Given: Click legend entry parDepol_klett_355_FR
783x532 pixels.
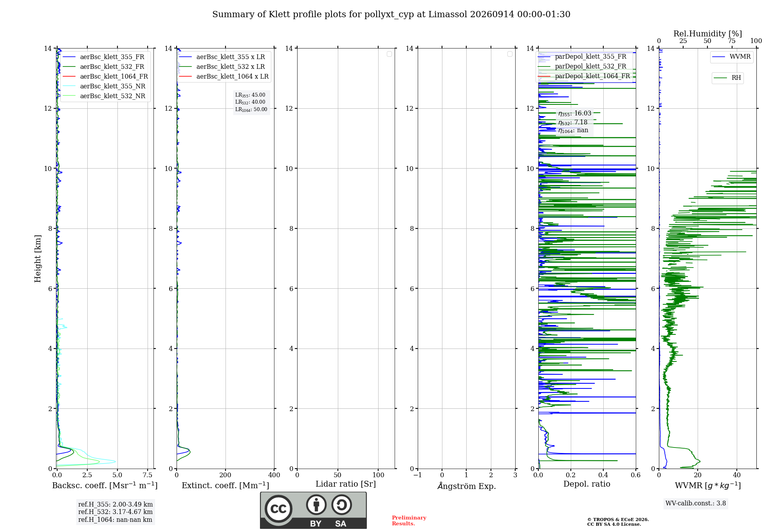Looking at the screenshot, I should pyautogui.click(x=583, y=57).
